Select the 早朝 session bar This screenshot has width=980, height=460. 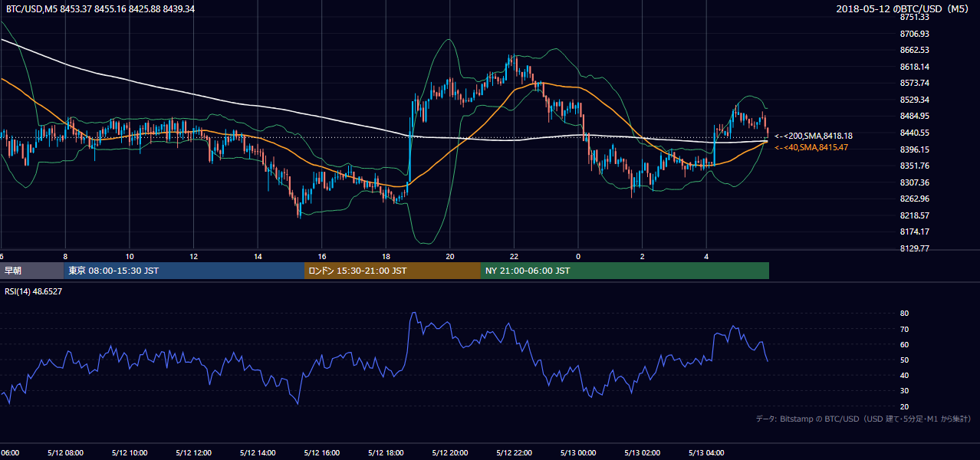pyautogui.click(x=32, y=271)
